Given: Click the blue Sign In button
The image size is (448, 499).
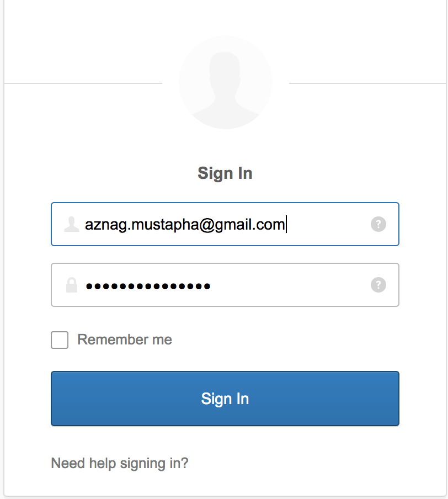Looking at the screenshot, I should [225, 399].
